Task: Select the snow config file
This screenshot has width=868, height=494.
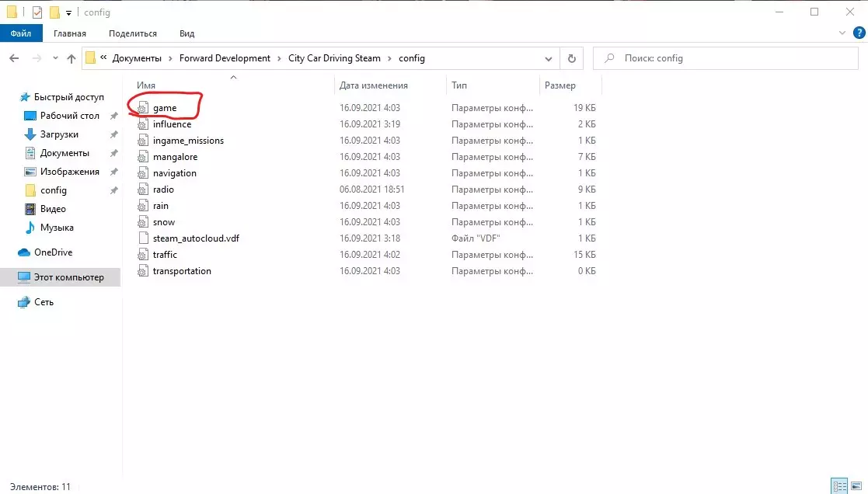Action: click(x=164, y=222)
